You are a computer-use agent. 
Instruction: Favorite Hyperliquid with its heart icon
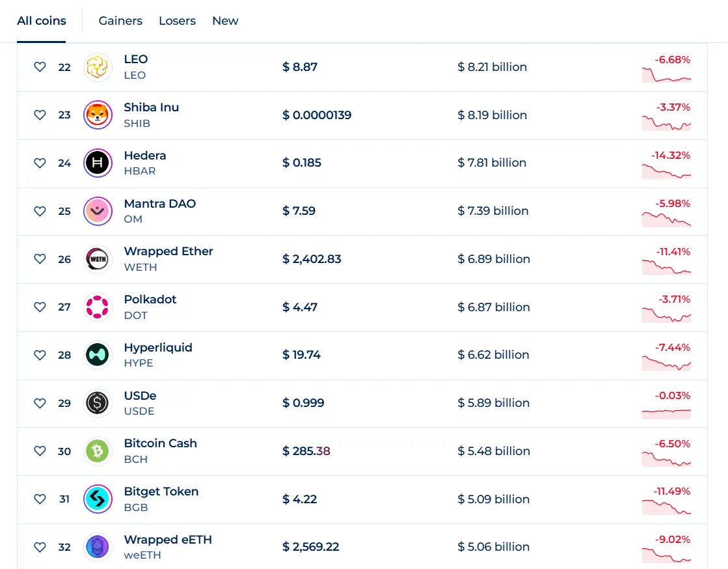[40, 355]
